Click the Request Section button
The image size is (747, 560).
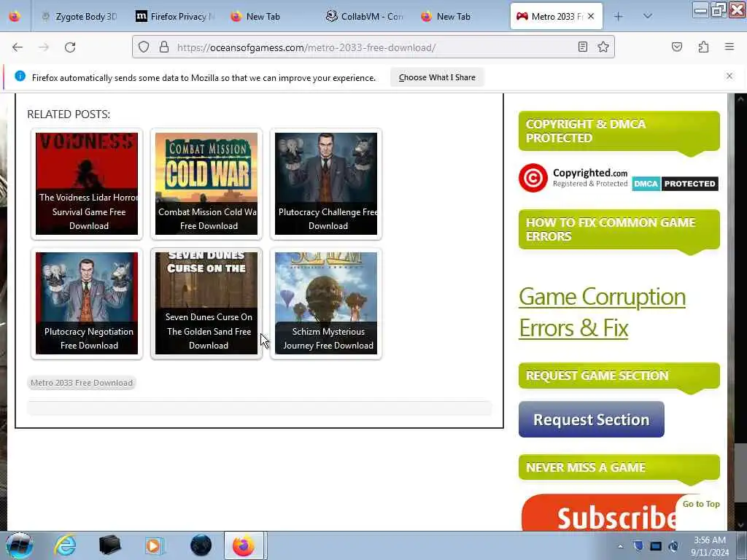[x=591, y=419]
